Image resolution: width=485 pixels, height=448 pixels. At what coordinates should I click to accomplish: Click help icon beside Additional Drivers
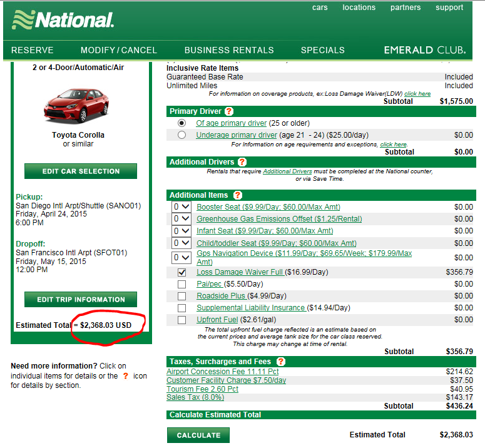click(242, 162)
